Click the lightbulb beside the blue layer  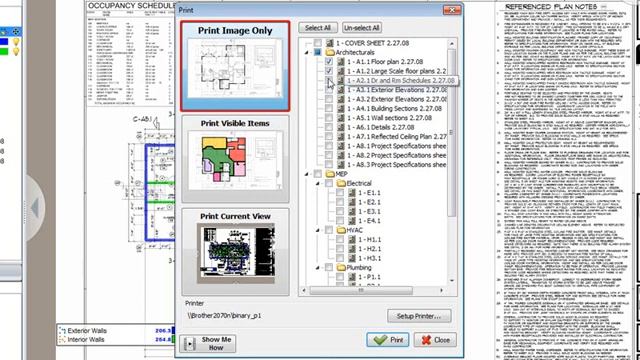click(16, 42)
